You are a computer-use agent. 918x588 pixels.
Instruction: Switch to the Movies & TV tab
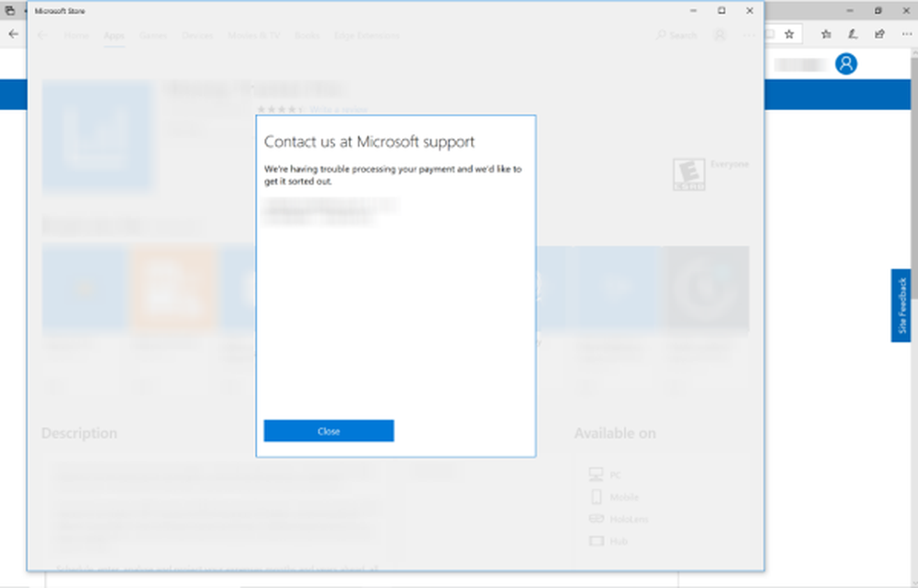[x=254, y=36]
